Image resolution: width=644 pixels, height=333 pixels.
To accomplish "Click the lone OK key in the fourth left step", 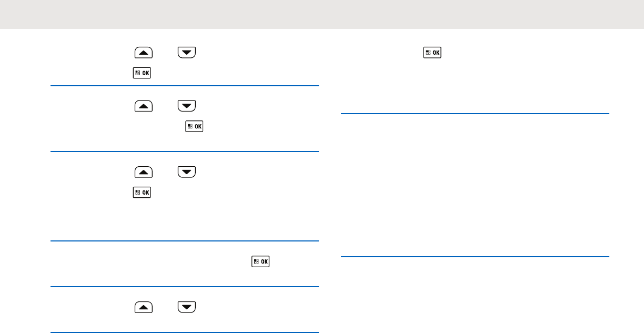I will (260, 261).
